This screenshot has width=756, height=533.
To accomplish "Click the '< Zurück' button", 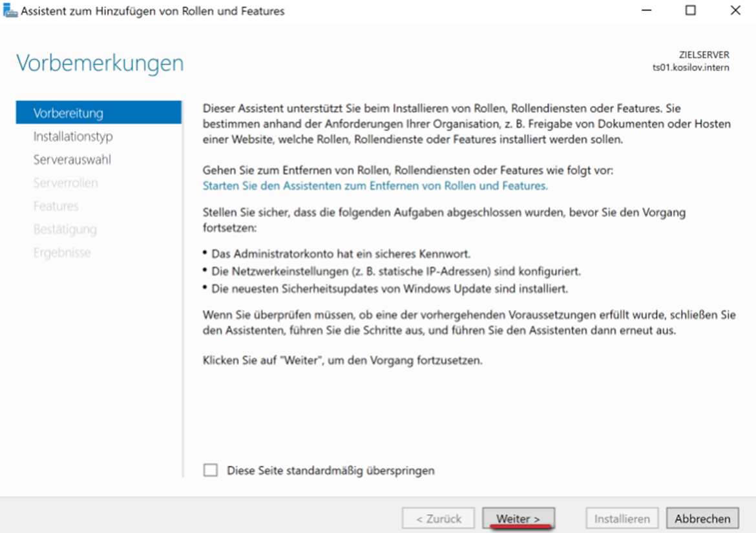I will tap(439, 519).
